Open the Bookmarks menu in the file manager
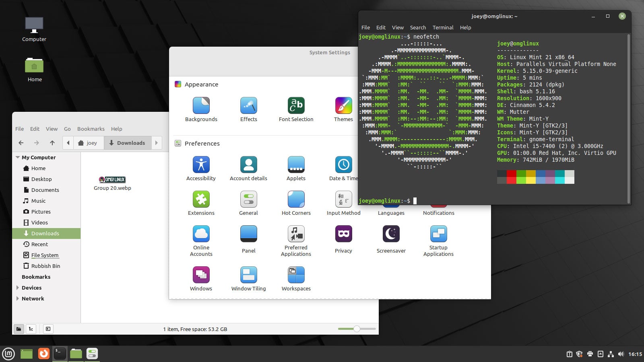The width and height of the screenshot is (644, 362). click(x=91, y=129)
